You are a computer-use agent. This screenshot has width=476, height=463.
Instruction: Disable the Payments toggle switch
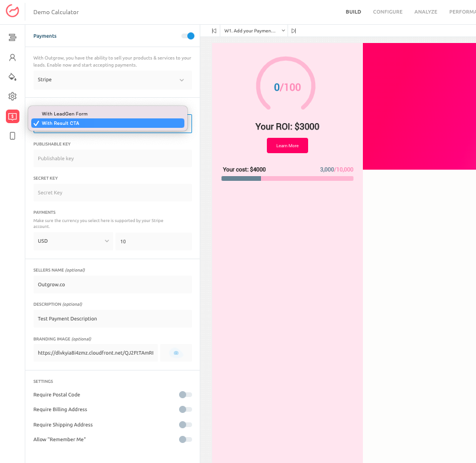coord(188,36)
